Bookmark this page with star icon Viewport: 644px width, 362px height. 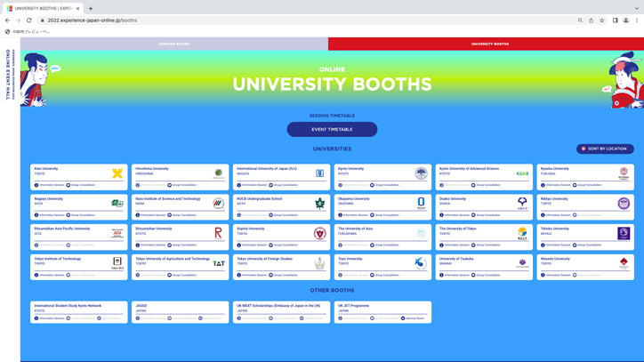click(x=602, y=20)
